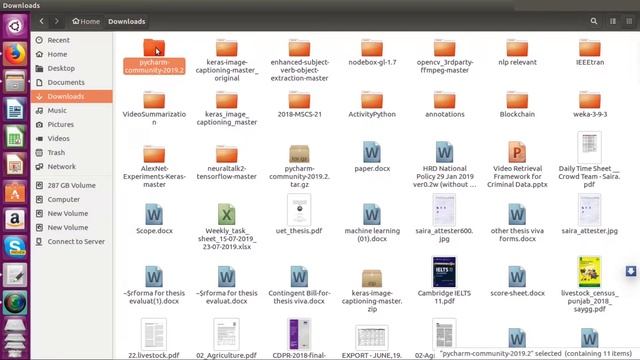640x360 pixels.
Task: Select Contingent Bill-for-thesis viva.docx
Action: (x=300, y=285)
